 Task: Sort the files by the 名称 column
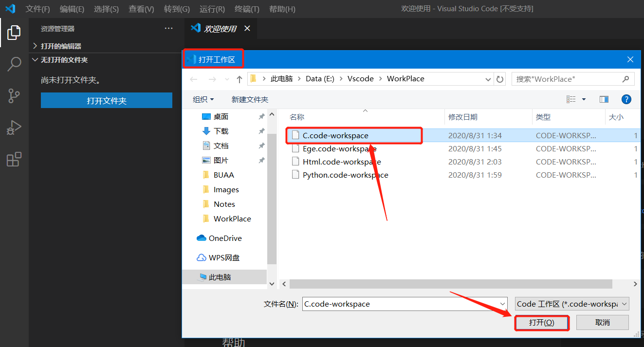(296, 117)
